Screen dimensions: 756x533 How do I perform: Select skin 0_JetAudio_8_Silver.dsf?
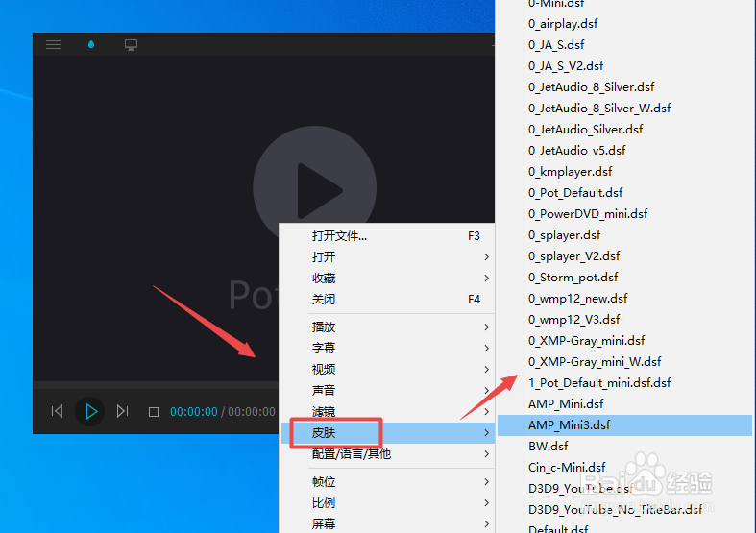pyautogui.click(x=624, y=87)
